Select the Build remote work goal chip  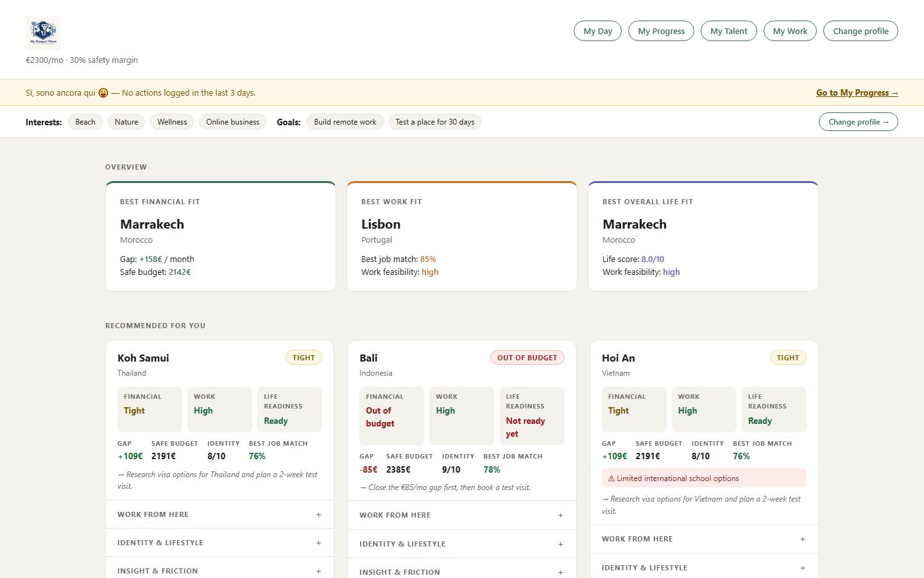(x=345, y=122)
